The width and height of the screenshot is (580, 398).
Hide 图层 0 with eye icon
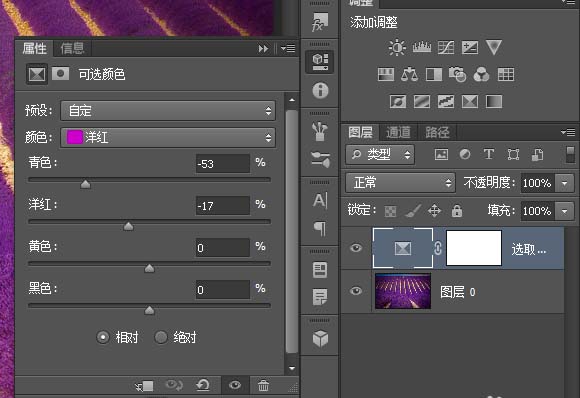[356, 291]
